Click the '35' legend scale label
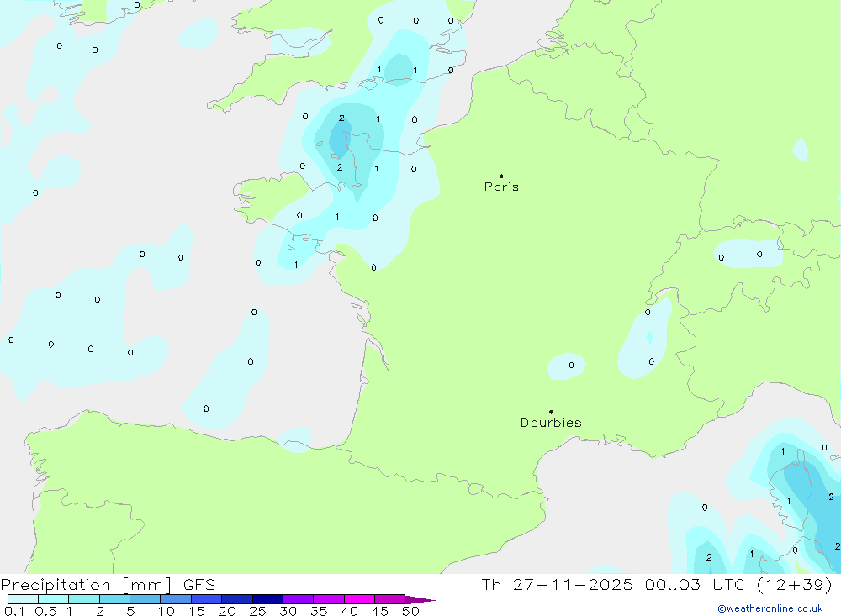The image size is (841, 616). point(319,611)
